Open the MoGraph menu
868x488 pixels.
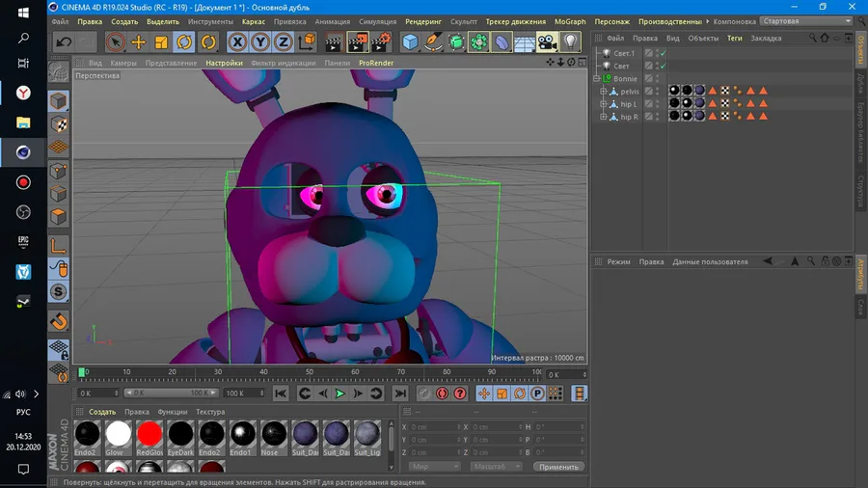570,21
